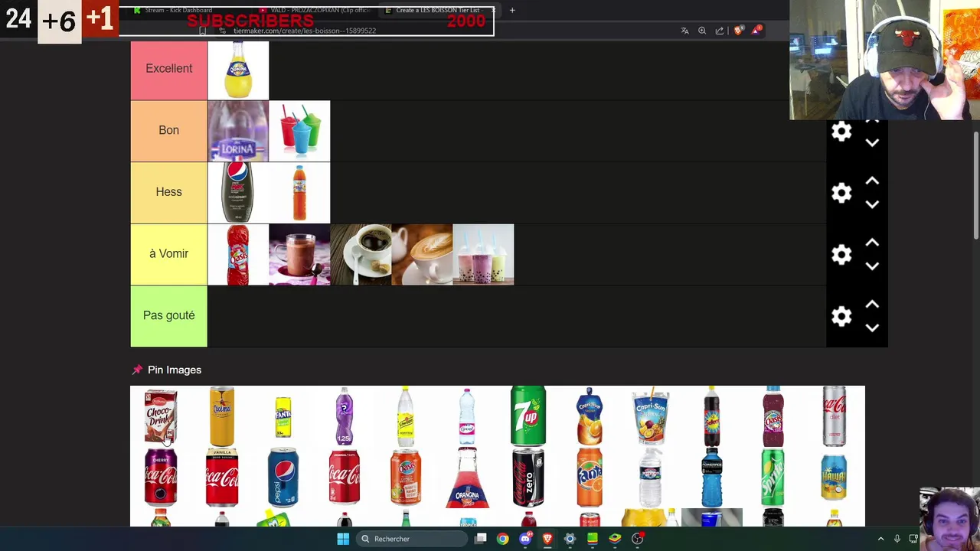Move the Hess tier up with its arrow
This screenshot has width=980, height=551.
pyautogui.click(x=872, y=181)
